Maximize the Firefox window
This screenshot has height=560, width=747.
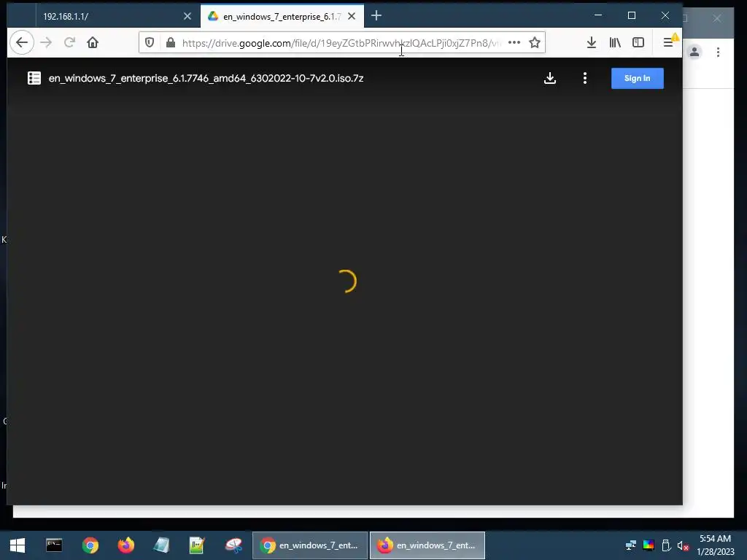tap(632, 16)
